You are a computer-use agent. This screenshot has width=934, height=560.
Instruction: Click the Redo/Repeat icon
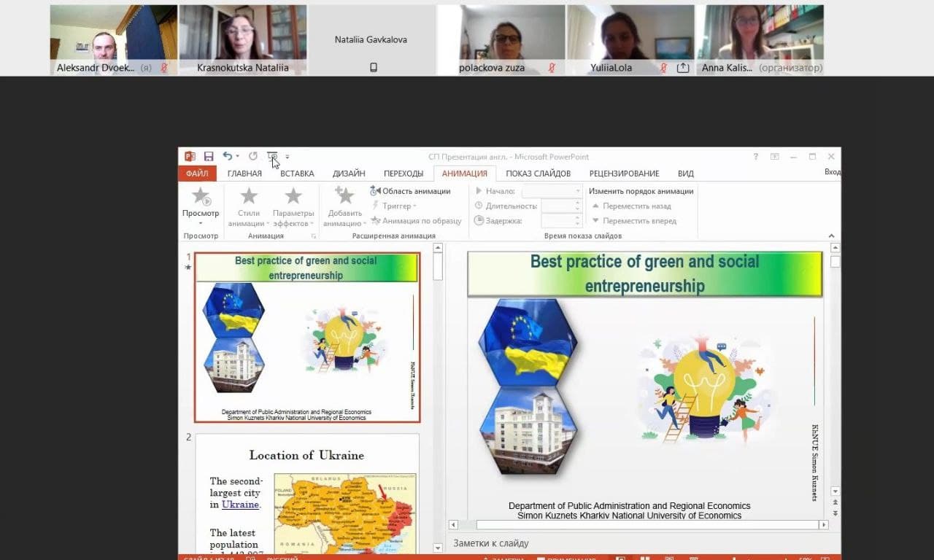coord(252,157)
